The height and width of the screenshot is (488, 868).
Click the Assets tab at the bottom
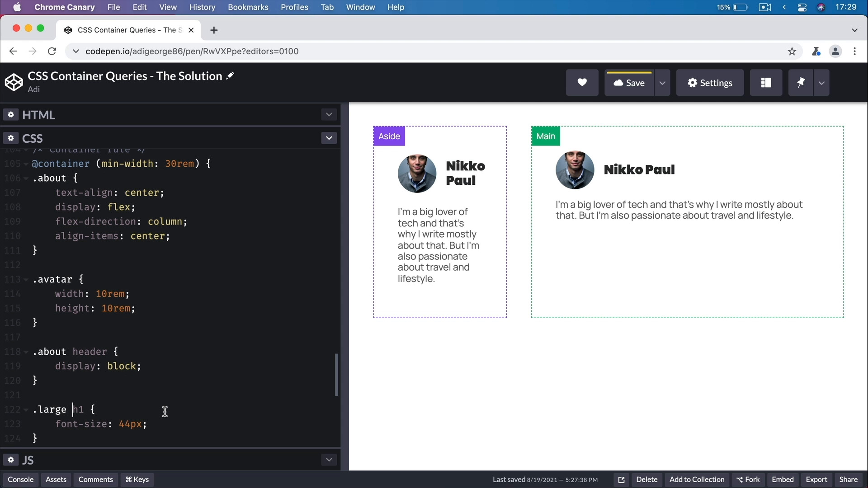56,480
